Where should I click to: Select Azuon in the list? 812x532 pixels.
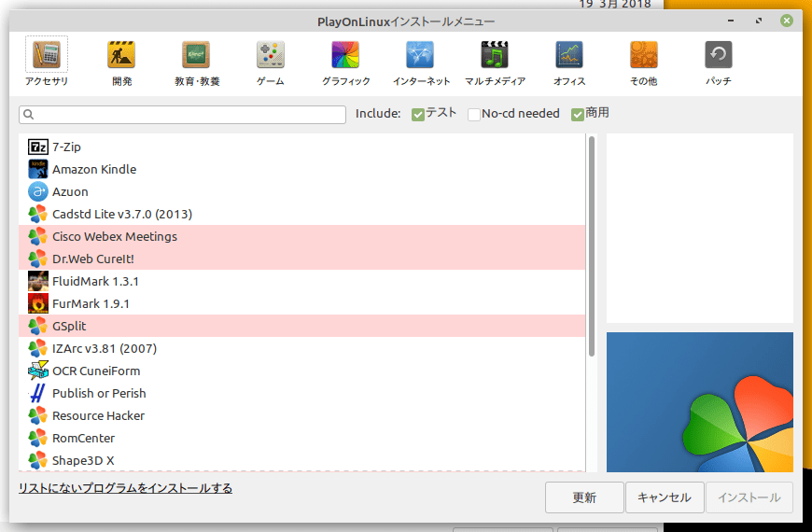pyautogui.click(x=301, y=191)
